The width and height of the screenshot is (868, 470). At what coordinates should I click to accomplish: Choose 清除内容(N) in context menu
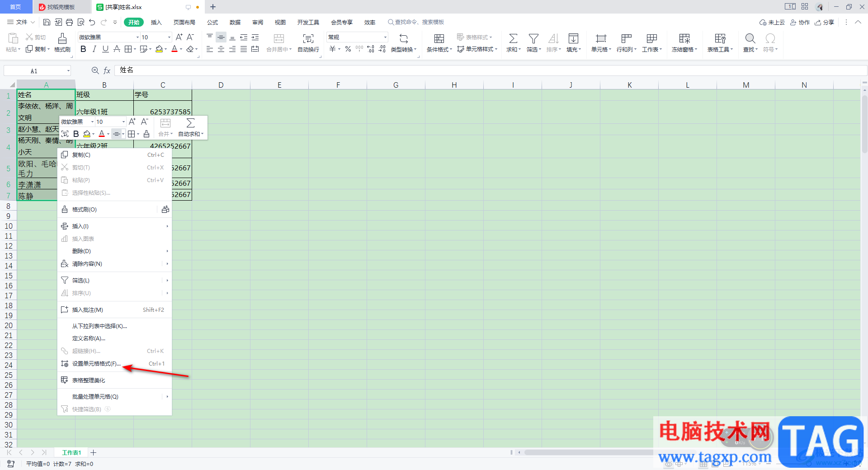(x=115, y=264)
